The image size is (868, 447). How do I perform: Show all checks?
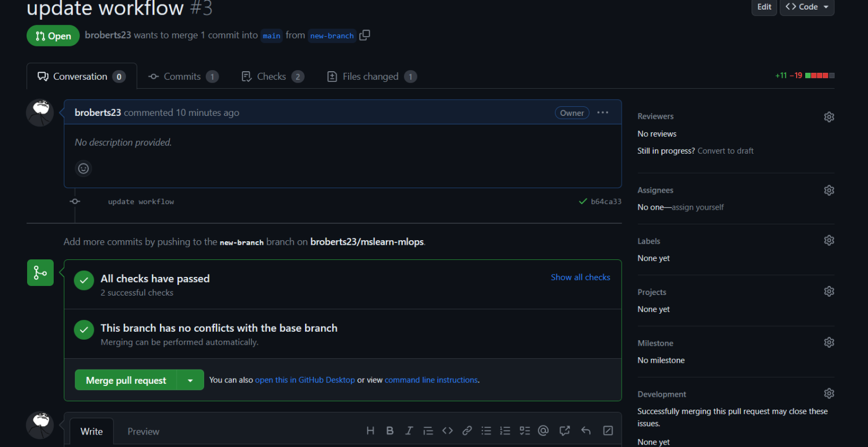[580, 277]
